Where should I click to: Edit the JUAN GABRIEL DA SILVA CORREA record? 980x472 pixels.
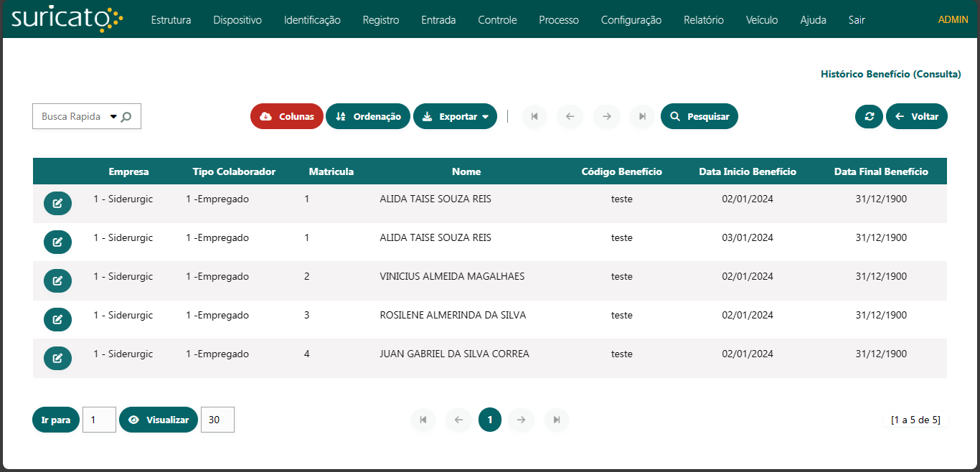click(x=57, y=358)
